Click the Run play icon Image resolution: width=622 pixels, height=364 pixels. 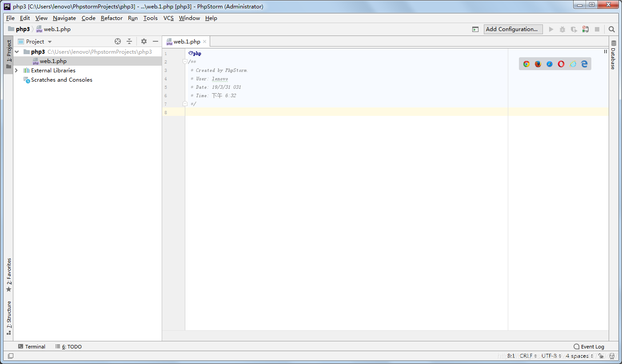click(551, 29)
